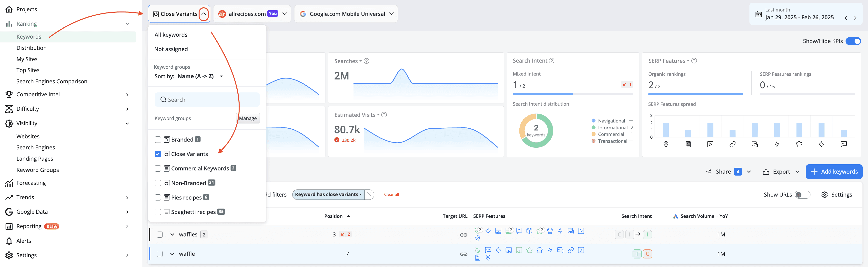Click the link icon in waffles row
The width and height of the screenshot is (868, 267).
click(464, 234)
